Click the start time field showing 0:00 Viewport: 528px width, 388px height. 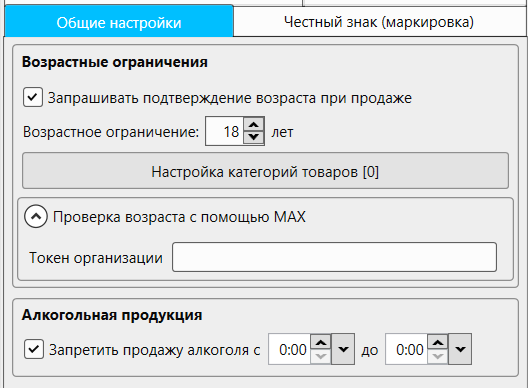(290, 349)
